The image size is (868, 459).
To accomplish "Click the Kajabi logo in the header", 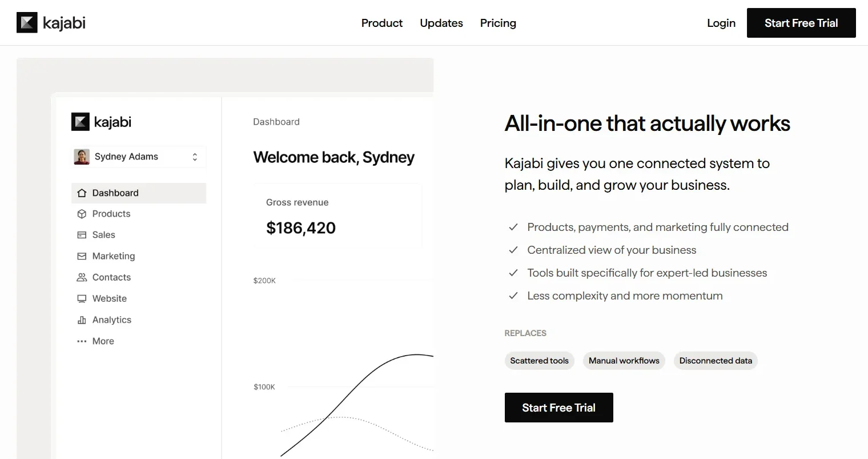I will click(51, 23).
